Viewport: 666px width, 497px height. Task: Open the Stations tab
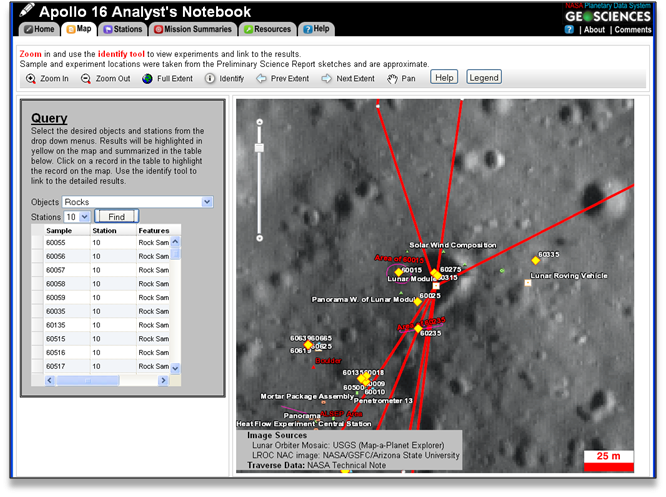pyautogui.click(x=123, y=29)
